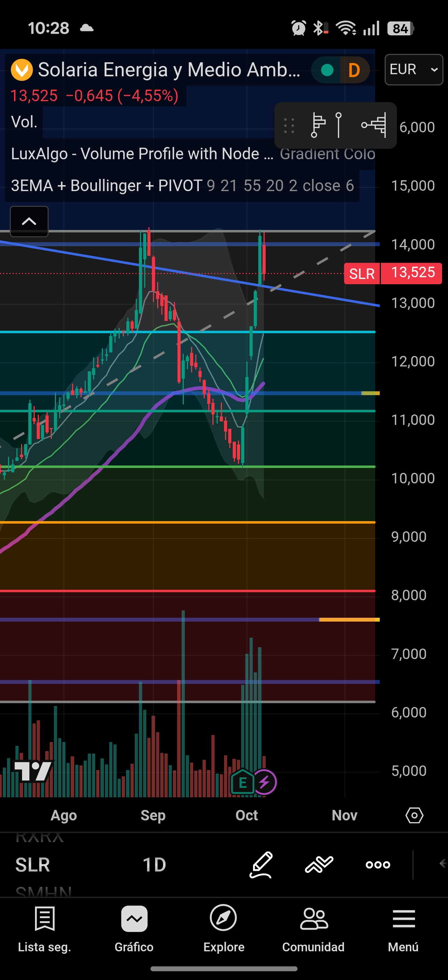
Task: Open the SLR symbol search
Action: (33, 865)
